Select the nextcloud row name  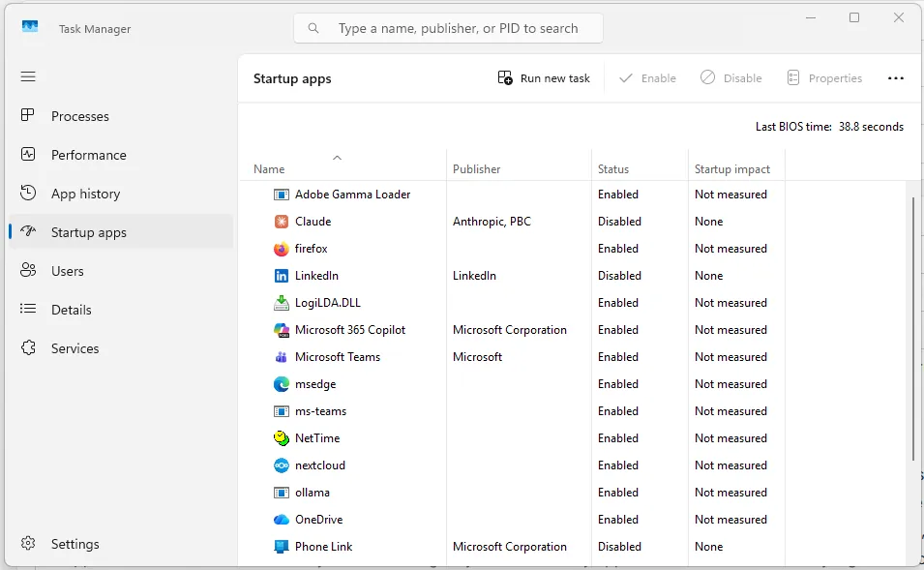[x=320, y=465]
